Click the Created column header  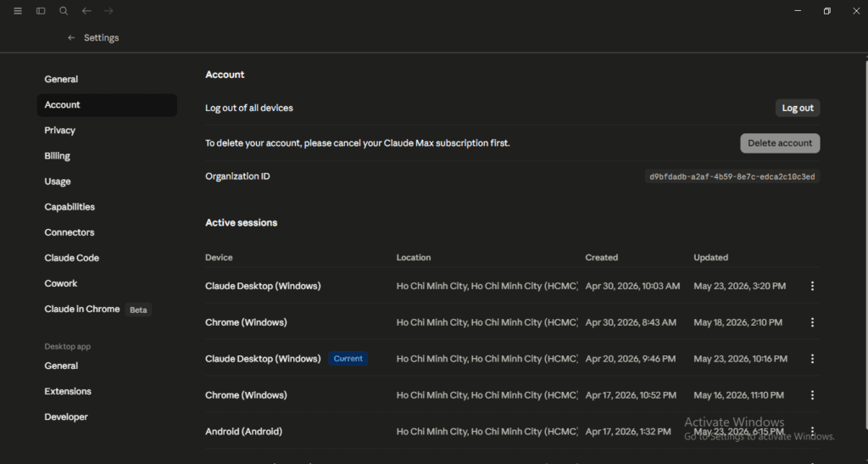click(601, 258)
